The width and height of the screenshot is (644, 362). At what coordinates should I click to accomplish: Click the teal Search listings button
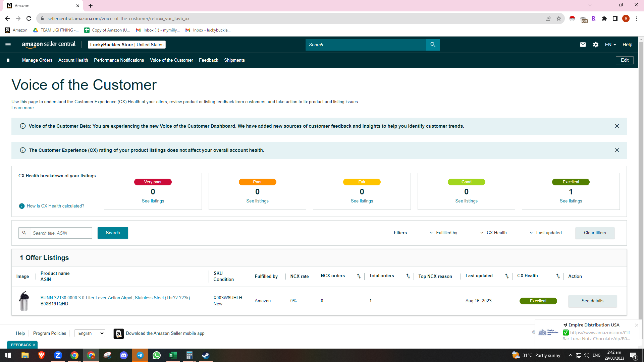[113, 233]
